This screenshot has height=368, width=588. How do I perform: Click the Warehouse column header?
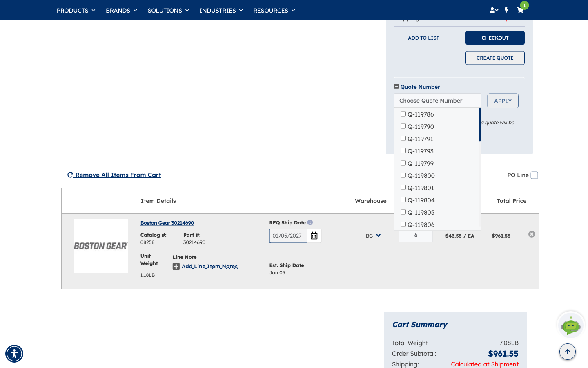(371, 201)
